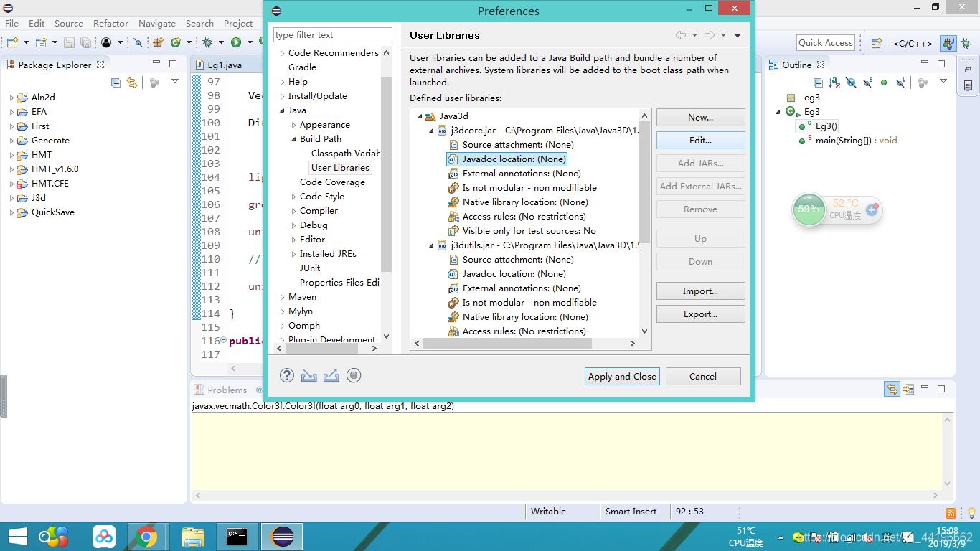The height and width of the screenshot is (551, 980).
Task: Collapse All in Package Explorer toolbar
Action: 116,83
